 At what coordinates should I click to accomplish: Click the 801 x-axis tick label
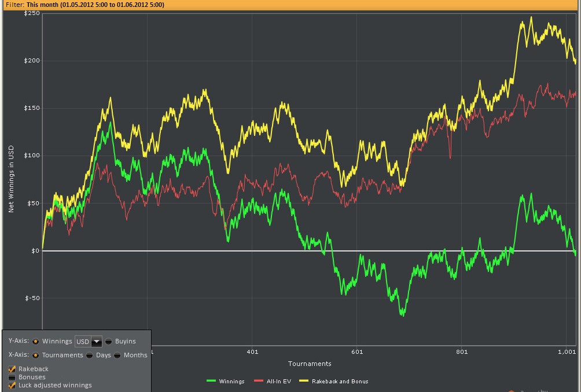click(x=462, y=352)
